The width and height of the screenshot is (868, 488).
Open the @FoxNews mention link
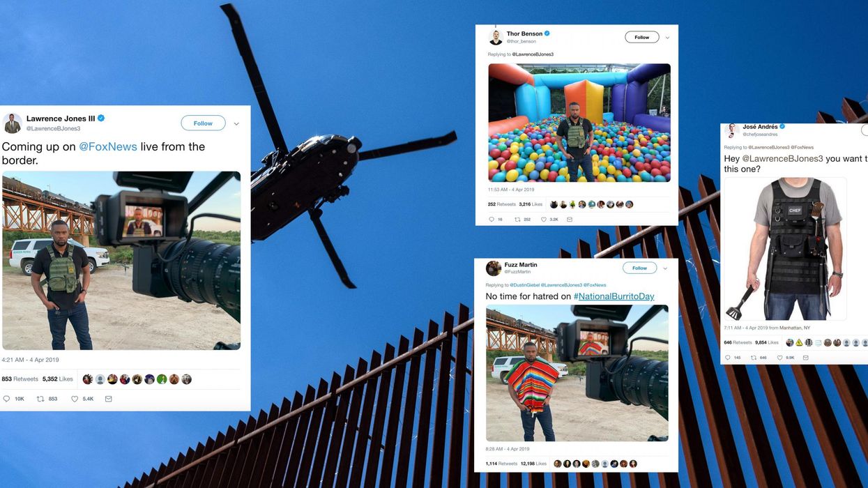click(108, 147)
